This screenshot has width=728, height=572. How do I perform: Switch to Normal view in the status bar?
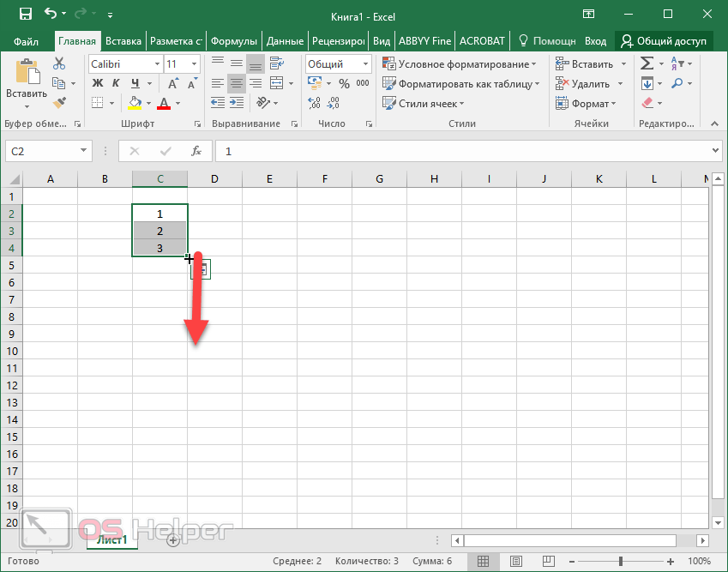click(483, 561)
